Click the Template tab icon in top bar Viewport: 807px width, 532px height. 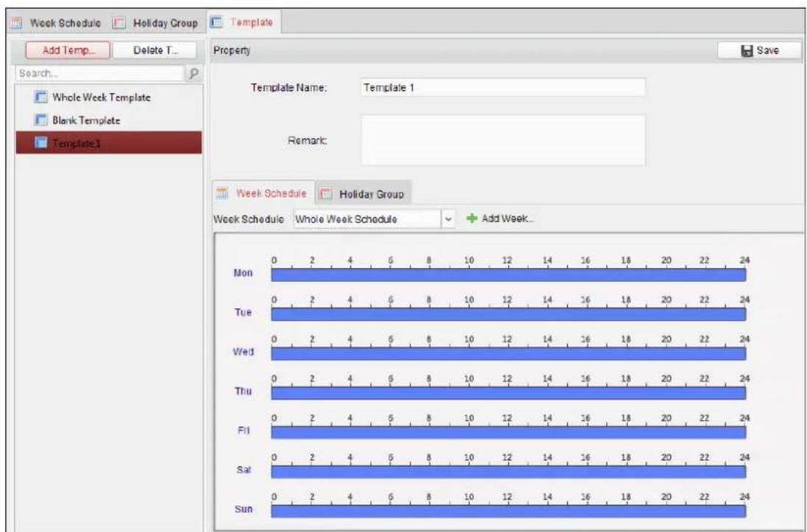coord(217,22)
